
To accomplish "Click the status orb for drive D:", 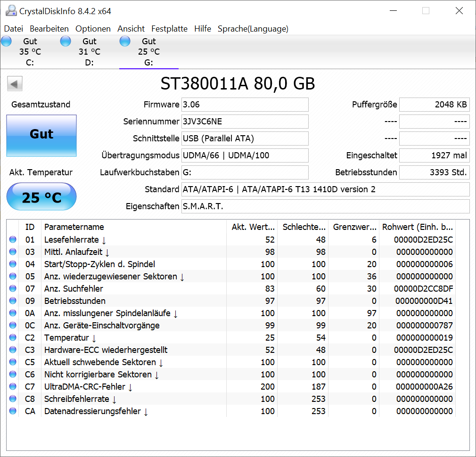I will [66, 41].
